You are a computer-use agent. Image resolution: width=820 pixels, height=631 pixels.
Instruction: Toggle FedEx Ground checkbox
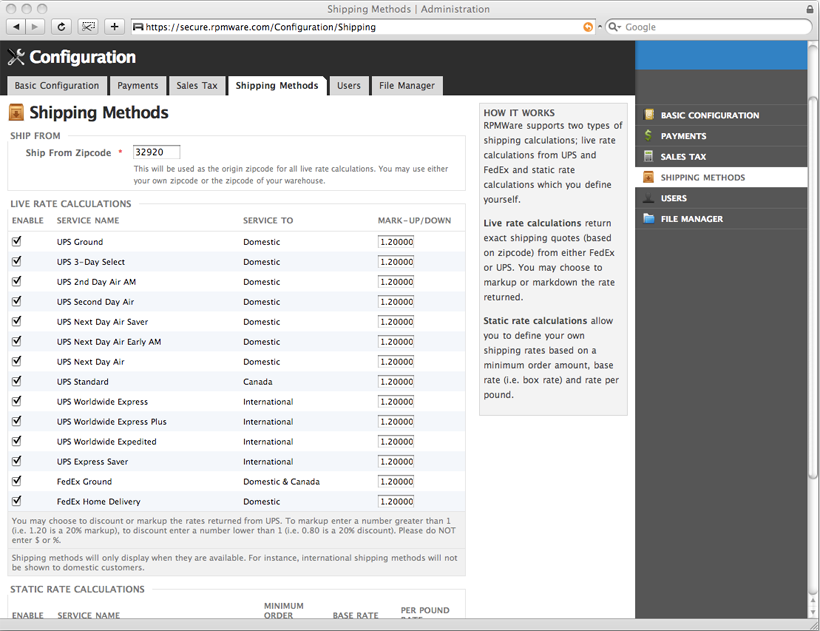[17, 480]
